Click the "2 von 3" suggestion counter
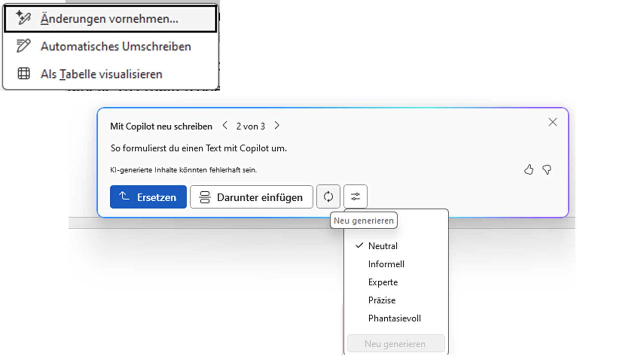644x362 pixels. click(x=251, y=126)
